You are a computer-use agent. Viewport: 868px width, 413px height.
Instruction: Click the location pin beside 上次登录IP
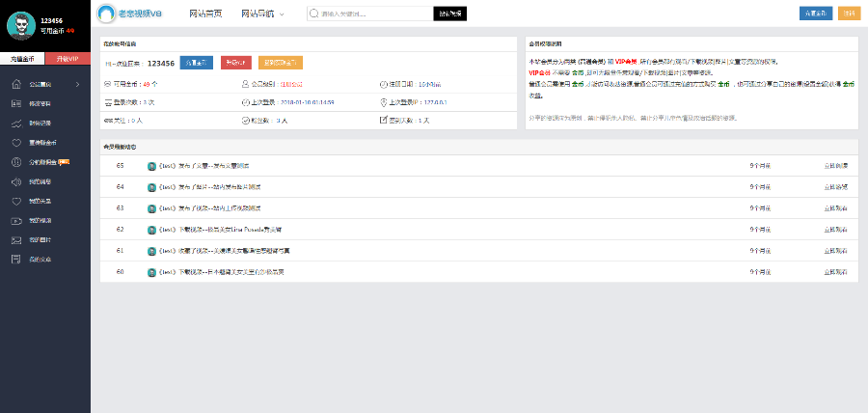pos(383,102)
